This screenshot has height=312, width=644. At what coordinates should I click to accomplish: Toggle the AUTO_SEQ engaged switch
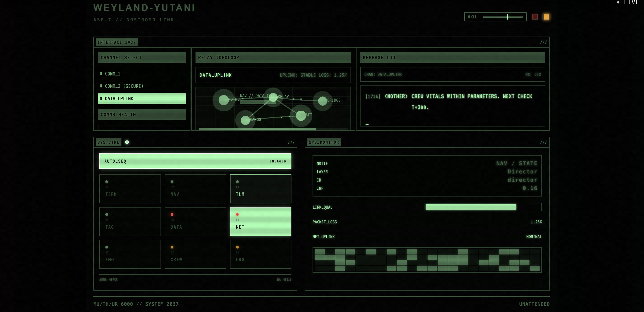(x=195, y=161)
